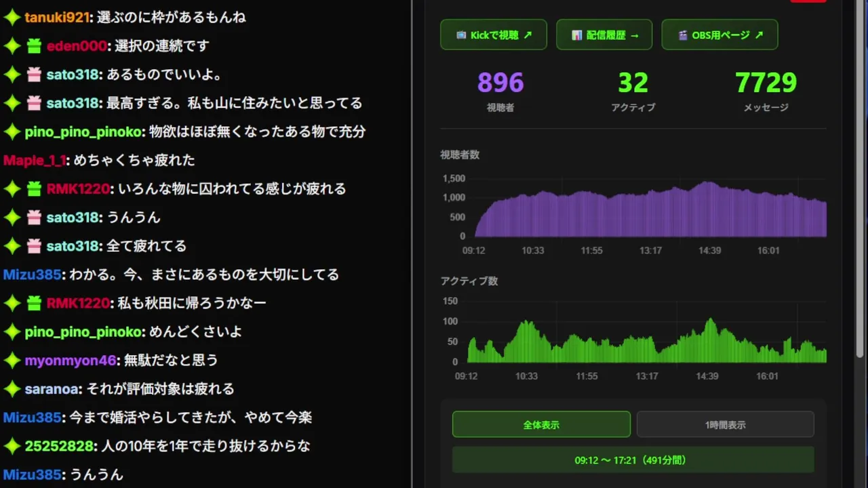Click the 14:39 label under viewer chart
Image resolution: width=868 pixels, height=488 pixels.
pyautogui.click(x=709, y=250)
